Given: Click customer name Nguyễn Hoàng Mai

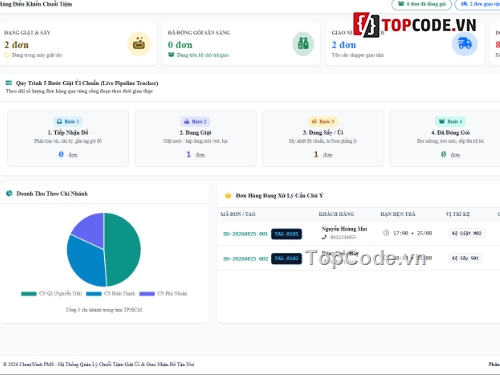Looking at the screenshot, I should coord(344,229).
